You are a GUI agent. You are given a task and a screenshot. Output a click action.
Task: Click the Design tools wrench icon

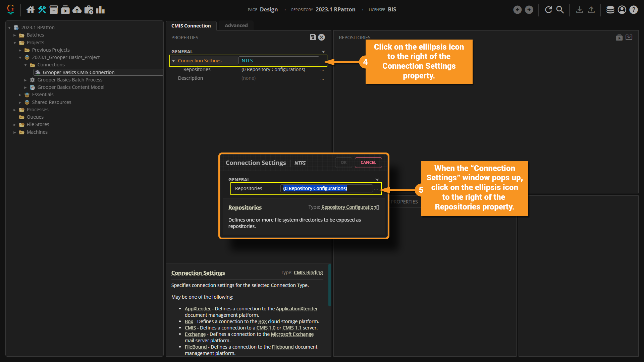click(42, 10)
